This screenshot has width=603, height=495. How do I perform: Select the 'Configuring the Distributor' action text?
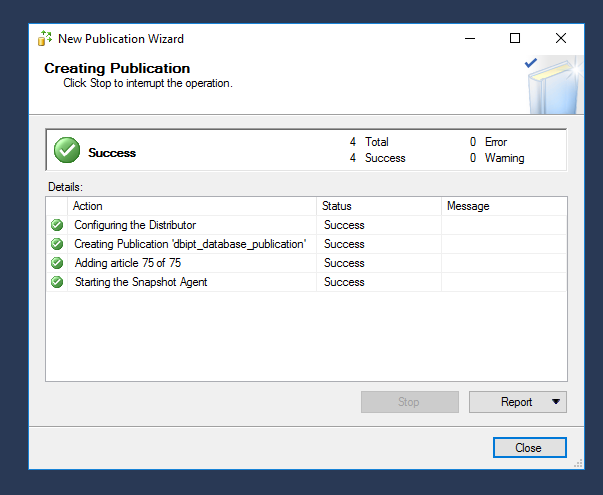[x=135, y=225]
